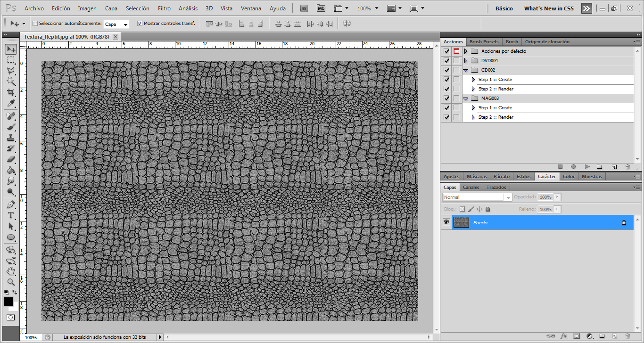Screen dimensions: 644x343
Task: Open the Capa auto-select dropdown
Action: tap(116, 24)
